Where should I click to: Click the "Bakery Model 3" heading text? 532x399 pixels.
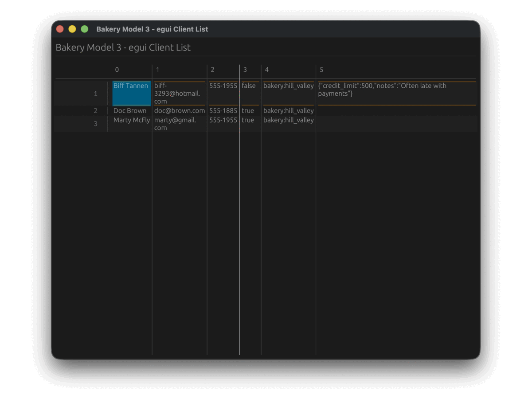pyautogui.click(x=122, y=47)
